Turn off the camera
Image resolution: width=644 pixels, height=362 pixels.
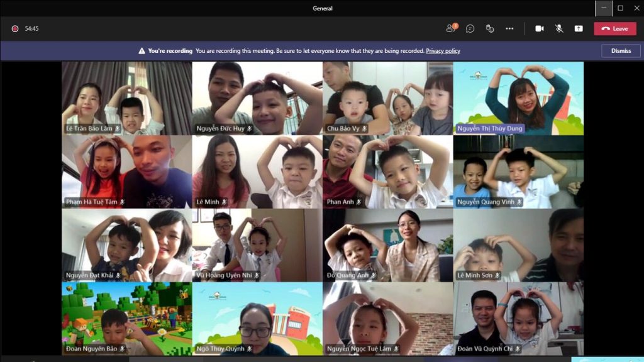(x=539, y=28)
